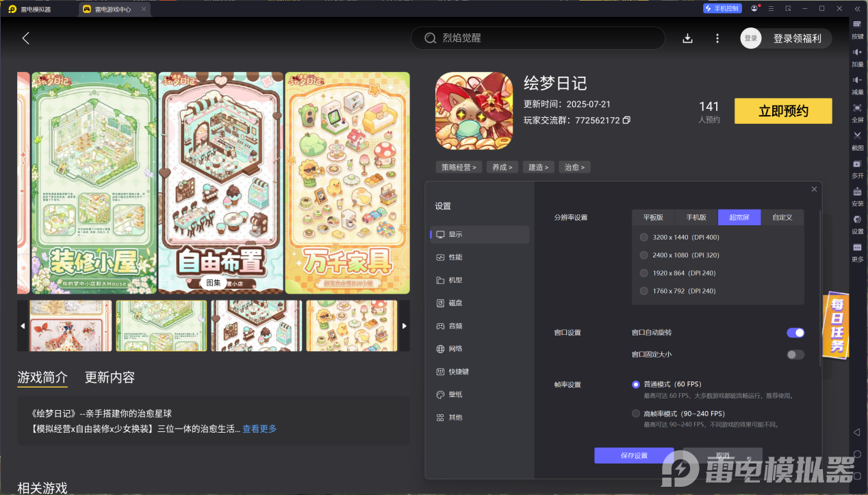Click 手机控制 phone control button
Viewport: 868px width, 495px height.
click(722, 9)
